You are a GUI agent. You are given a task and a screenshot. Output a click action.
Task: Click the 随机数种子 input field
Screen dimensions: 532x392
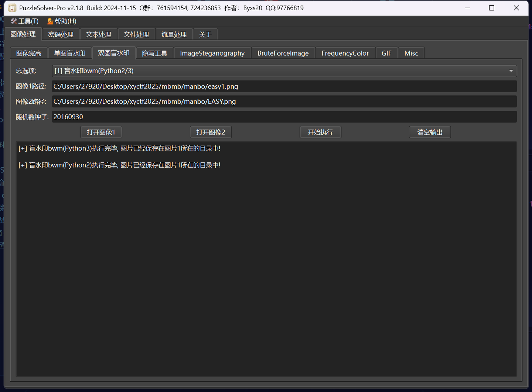[284, 117]
